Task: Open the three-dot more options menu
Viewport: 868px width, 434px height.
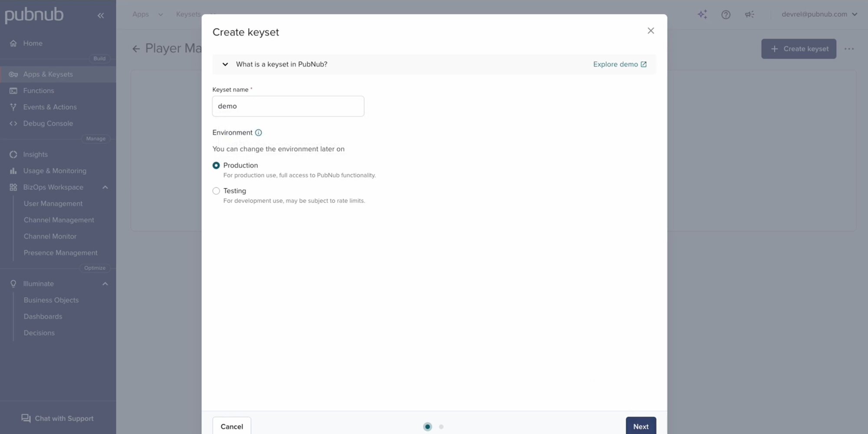Action: (849, 49)
